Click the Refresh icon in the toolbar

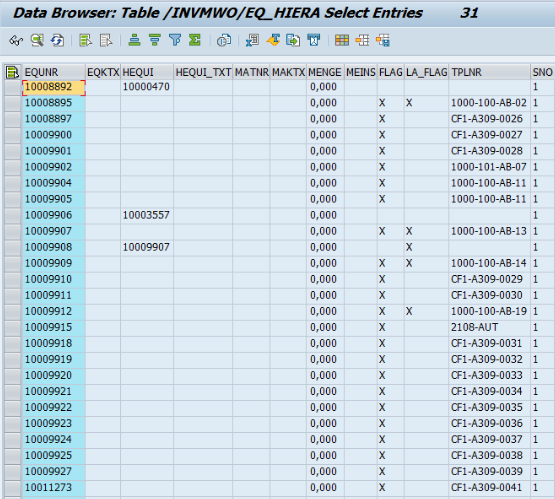(x=57, y=41)
